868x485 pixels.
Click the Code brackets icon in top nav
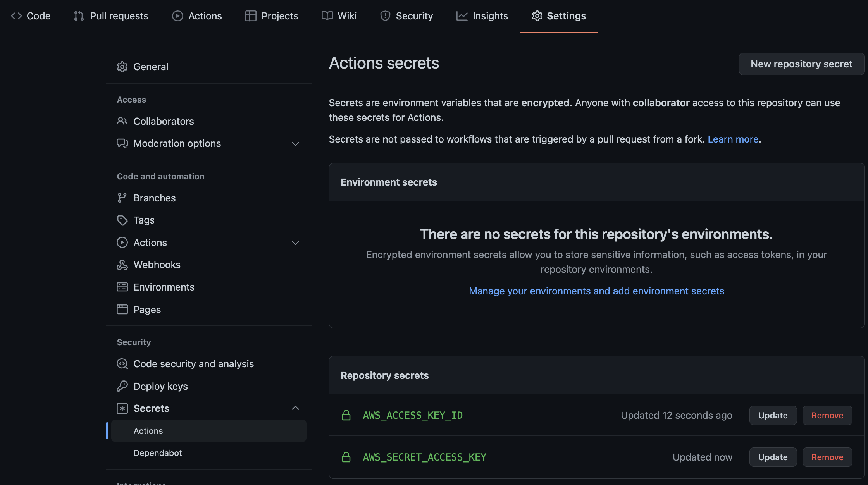point(16,16)
